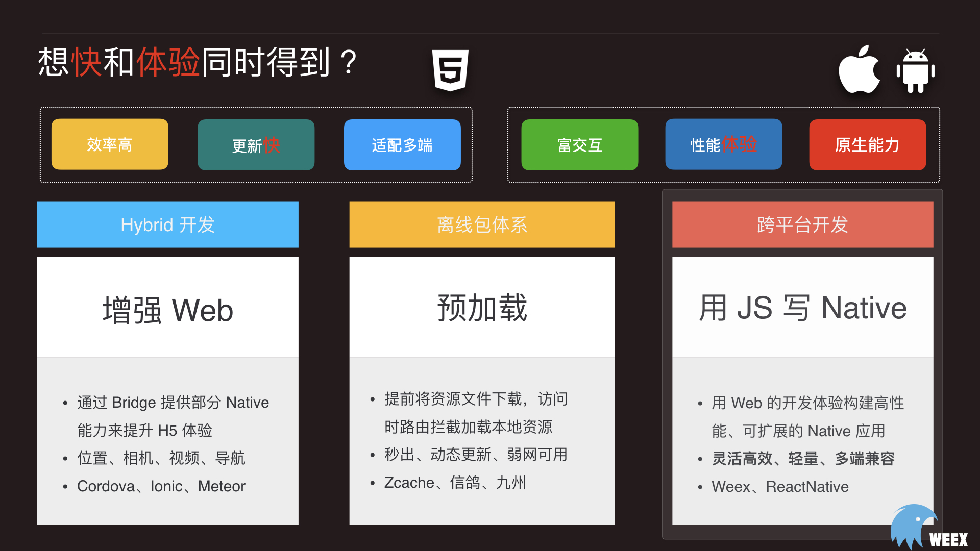
Task: Enable the 跨平台开发 option
Action: pyautogui.click(x=802, y=224)
